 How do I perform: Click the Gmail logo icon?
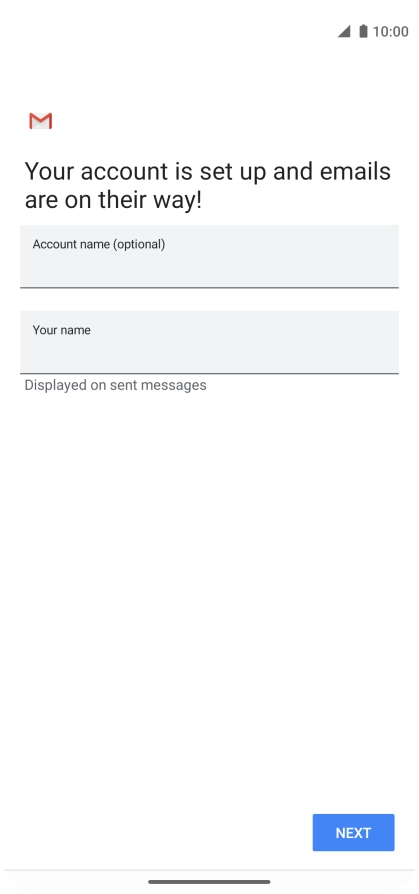(x=40, y=121)
